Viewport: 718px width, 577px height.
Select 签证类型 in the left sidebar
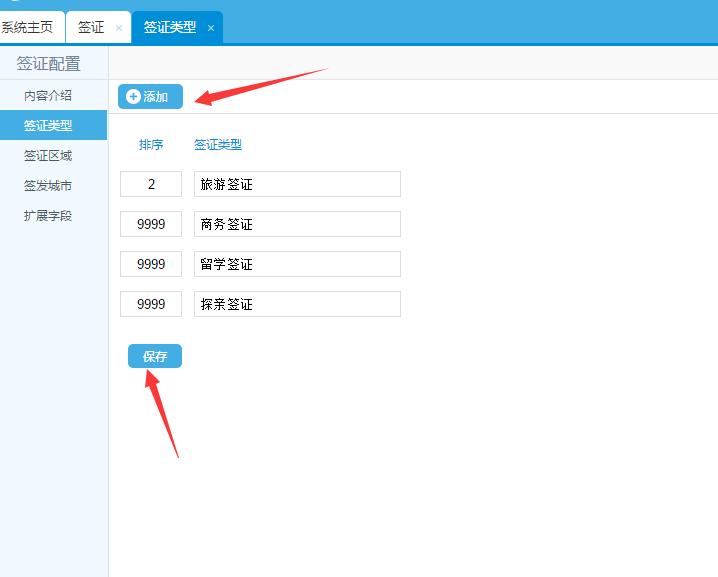pyautogui.click(x=48, y=126)
